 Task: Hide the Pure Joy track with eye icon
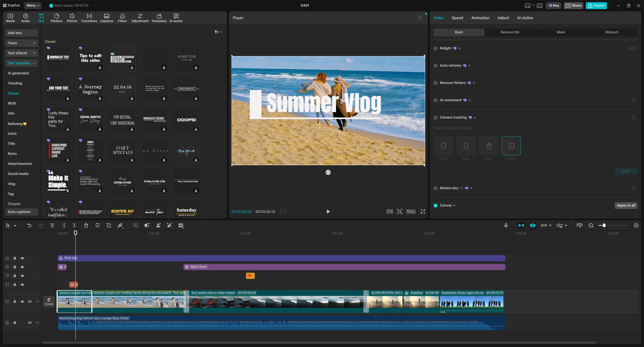point(22,258)
